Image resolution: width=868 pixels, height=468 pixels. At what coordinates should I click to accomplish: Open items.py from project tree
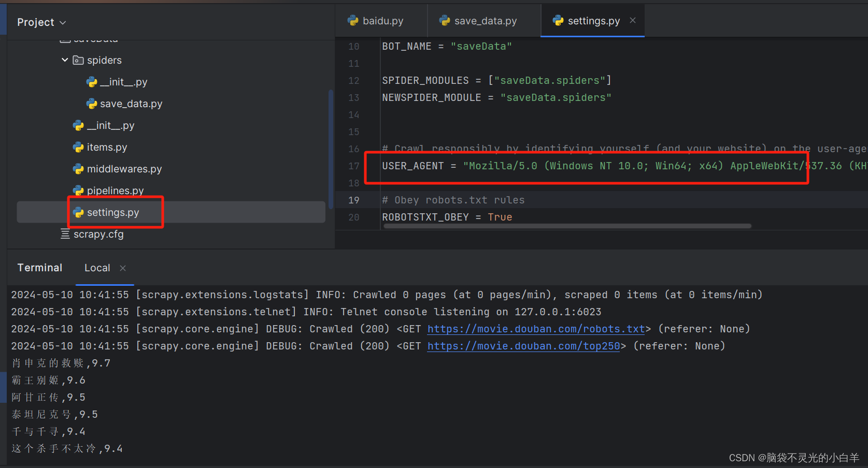(x=107, y=147)
